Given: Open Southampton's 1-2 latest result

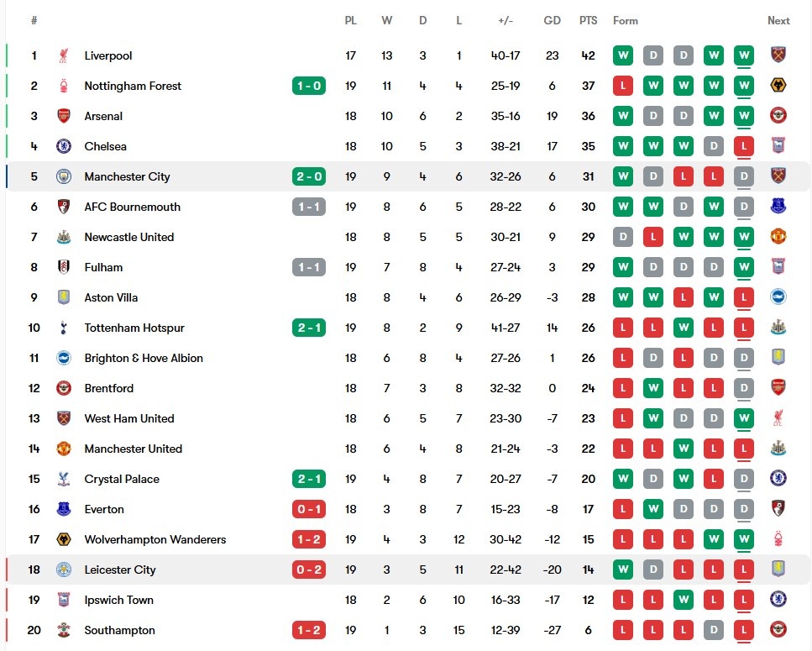Looking at the screenshot, I should pyautogui.click(x=309, y=630).
